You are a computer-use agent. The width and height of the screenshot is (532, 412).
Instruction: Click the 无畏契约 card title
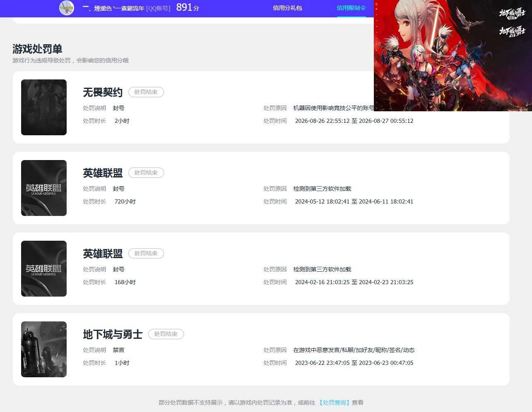(x=103, y=92)
